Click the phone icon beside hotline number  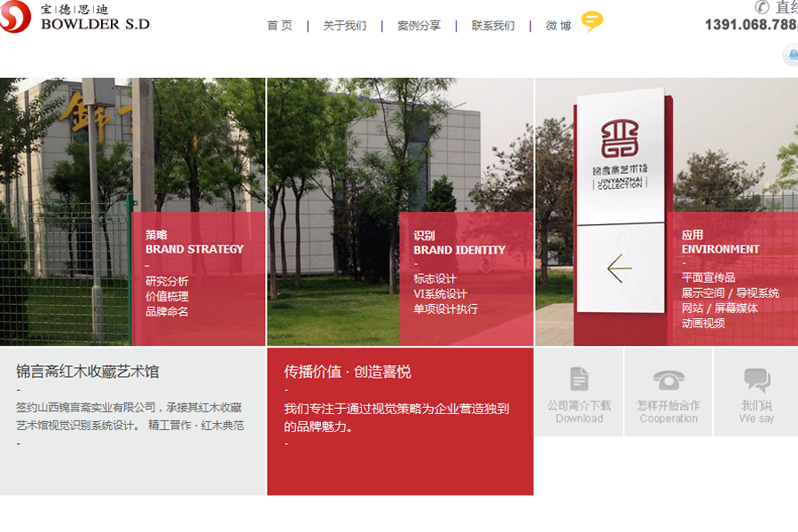(763, 7)
